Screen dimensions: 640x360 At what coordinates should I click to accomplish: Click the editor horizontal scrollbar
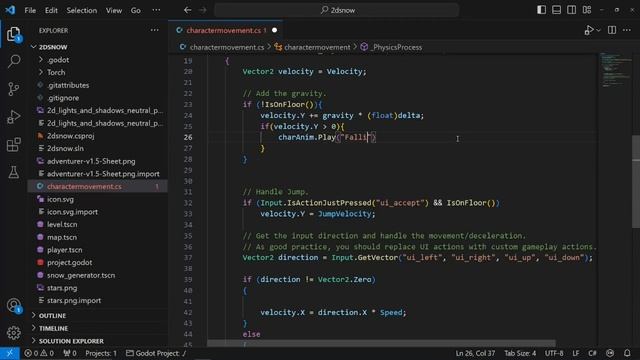(x=382, y=343)
